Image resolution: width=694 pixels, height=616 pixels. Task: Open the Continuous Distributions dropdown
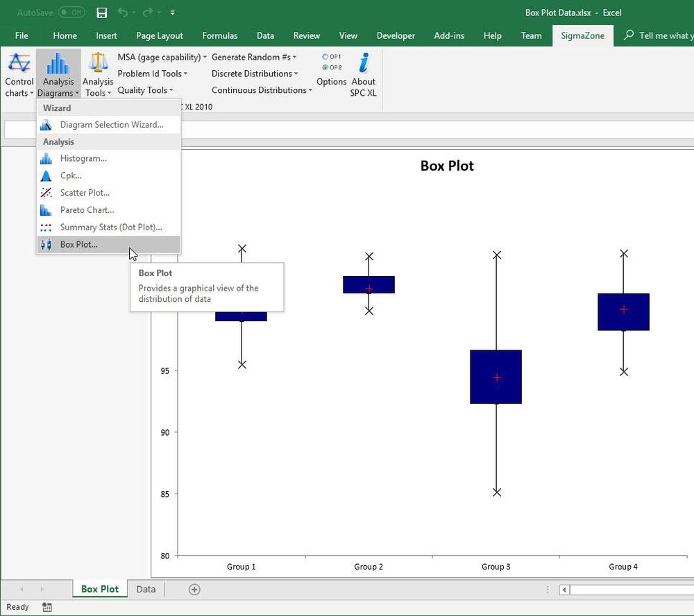click(261, 89)
